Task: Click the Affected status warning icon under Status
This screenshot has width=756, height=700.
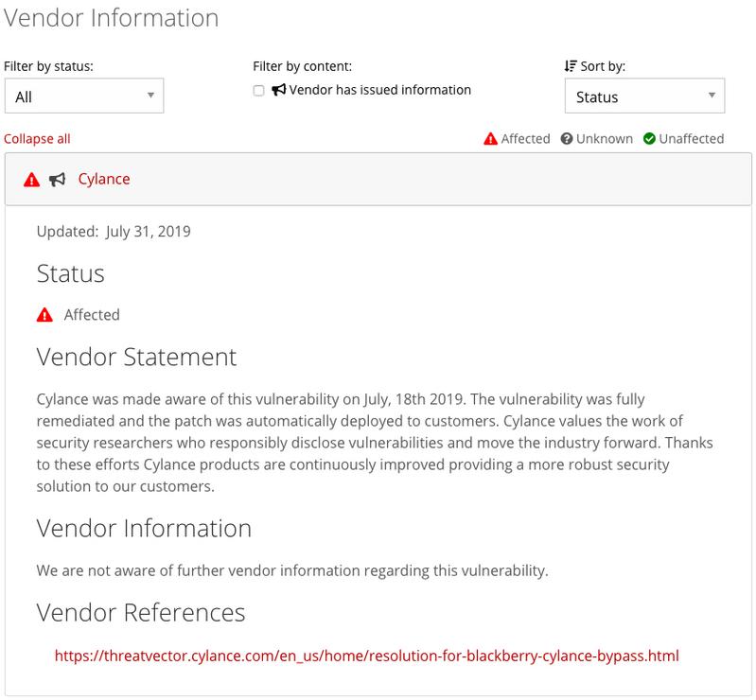Action: click(x=44, y=315)
